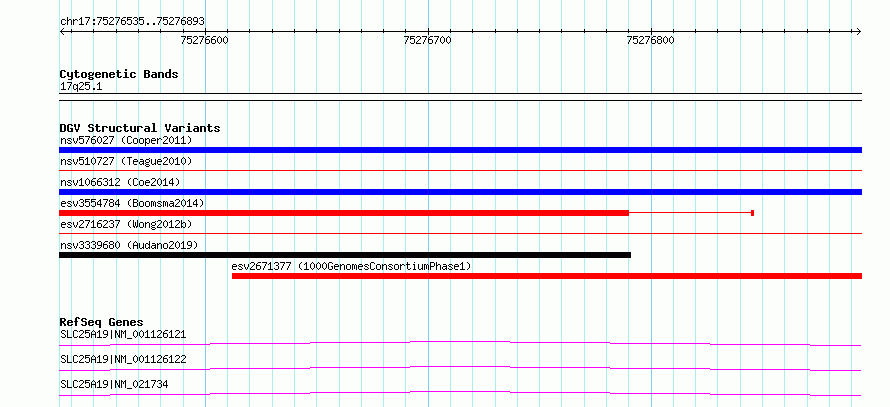Click the 75276600 ruler tick label
Image resolution: width=890 pixels, height=407 pixels.
click(204, 40)
